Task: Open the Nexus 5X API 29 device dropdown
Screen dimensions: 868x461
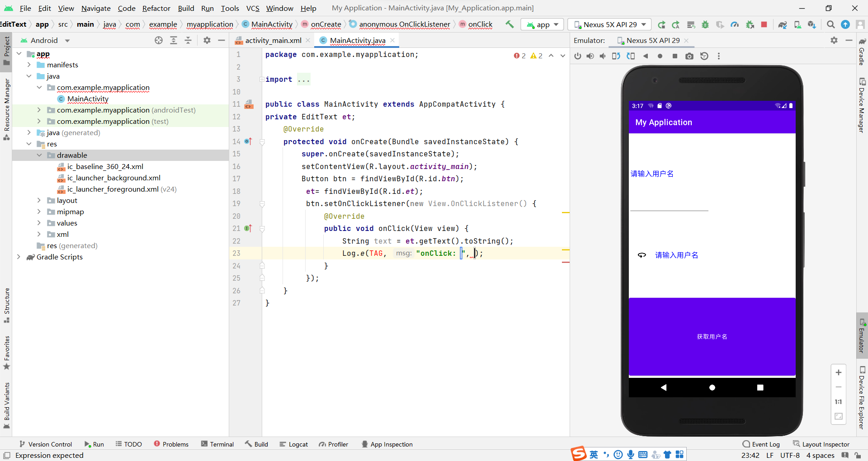Action: pyautogui.click(x=609, y=24)
